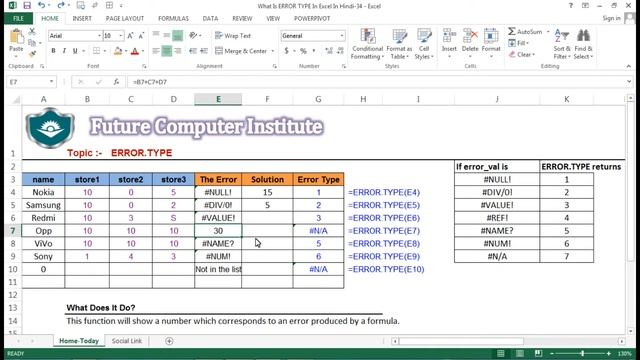The height and width of the screenshot is (360, 640).
Task: Click Decrease Decimal icon
Action: pyautogui.click(x=340, y=51)
